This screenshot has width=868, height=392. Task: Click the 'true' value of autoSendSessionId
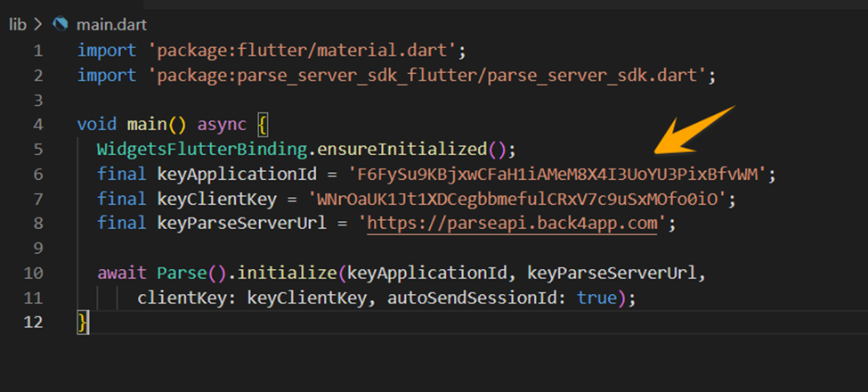(x=596, y=298)
